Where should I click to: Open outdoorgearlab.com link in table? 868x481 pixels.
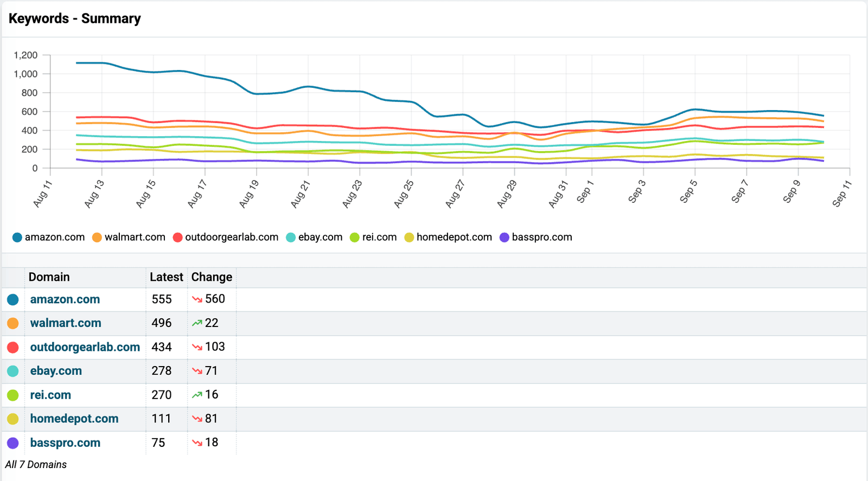(x=85, y=347)
